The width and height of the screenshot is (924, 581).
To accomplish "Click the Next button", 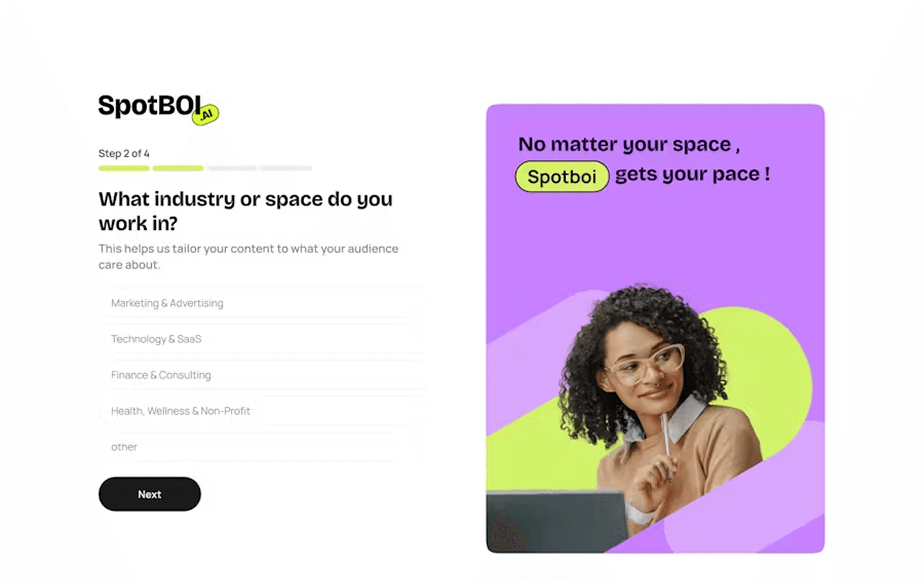I will [150, 494].
